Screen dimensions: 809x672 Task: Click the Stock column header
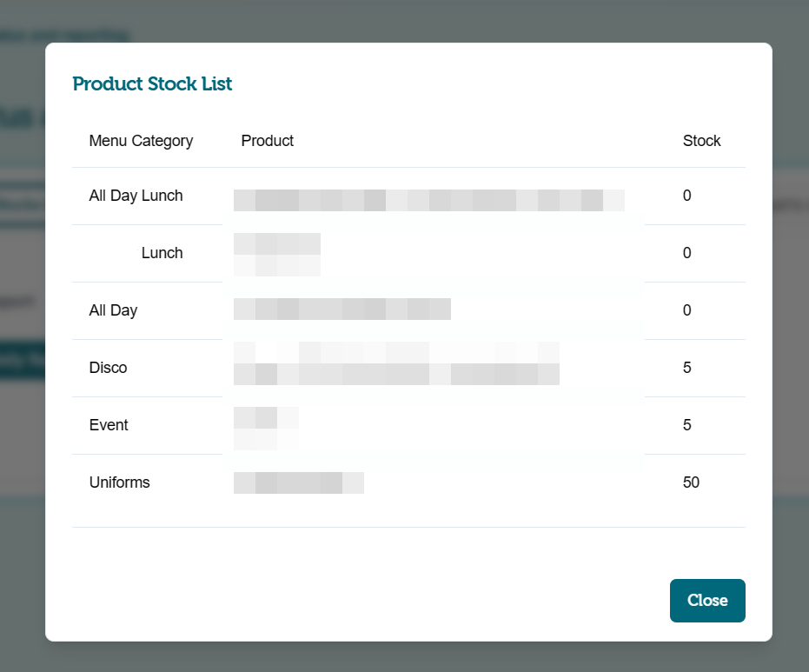(x=701, y=141)
